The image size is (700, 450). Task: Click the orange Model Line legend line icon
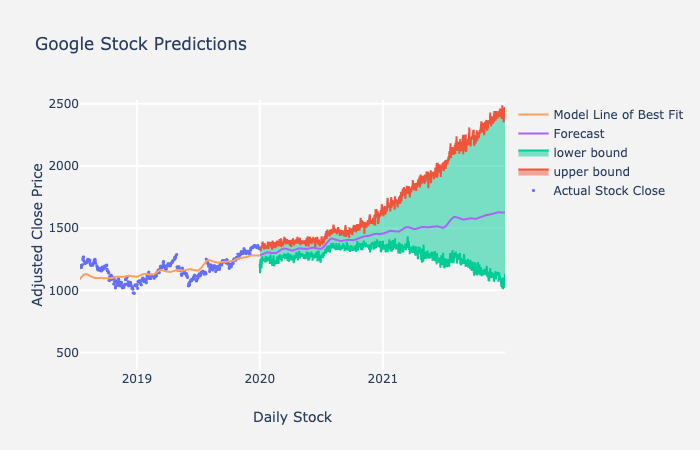click(x=534, y=115)
